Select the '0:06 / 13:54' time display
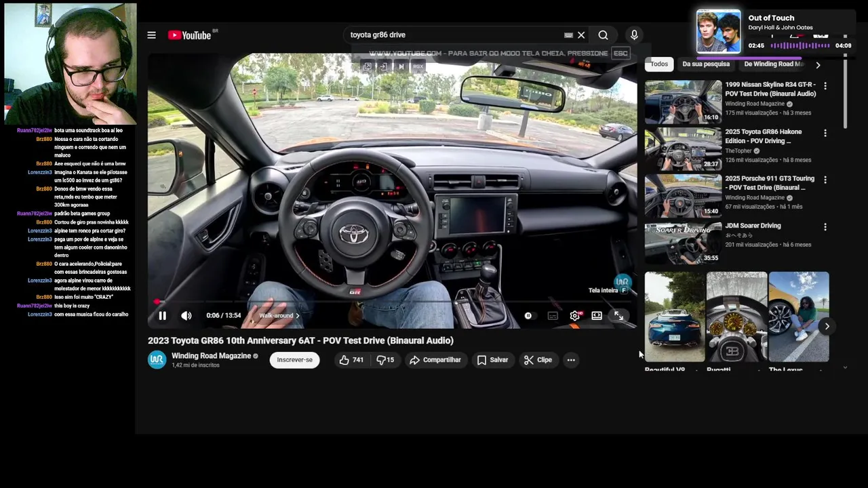The image size is (868, 488). coord(224,316)
